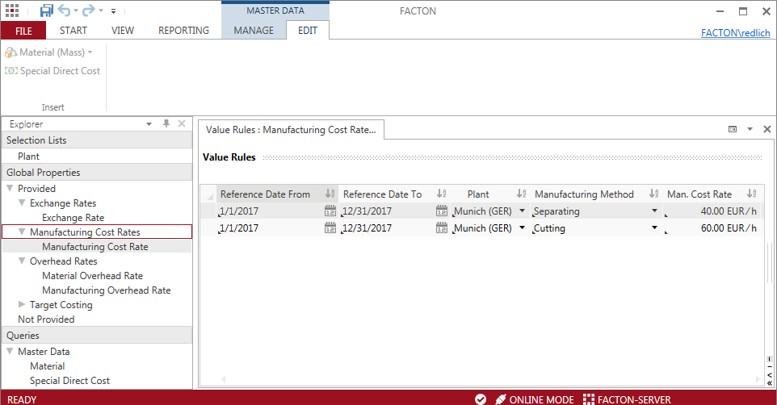Open the Undo history dropdown arrow
The height and width of the screenshot is (405, 777).
click(x=76, y=10)
